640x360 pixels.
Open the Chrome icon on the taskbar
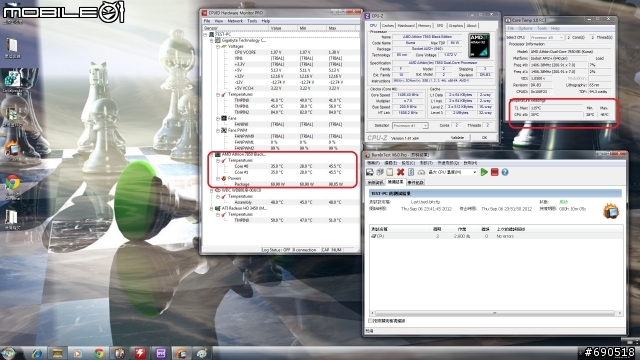(x=99, y=353)
